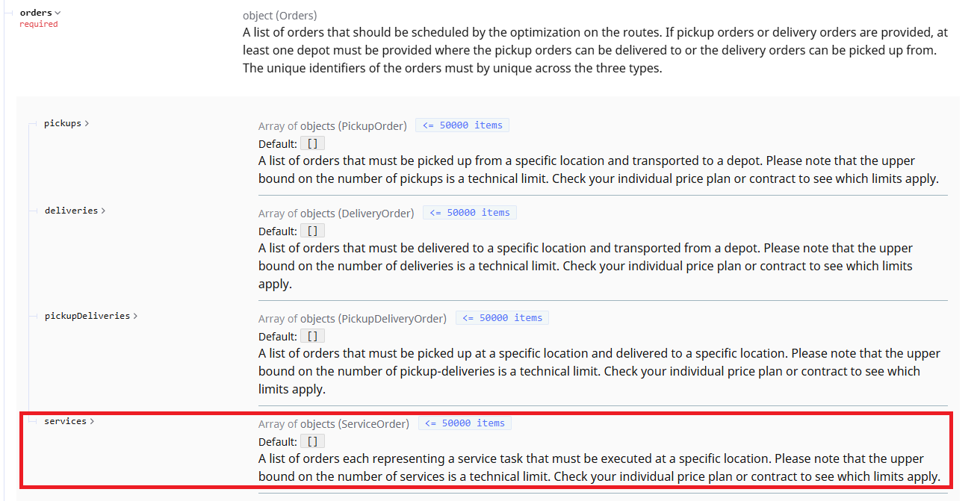The width and height of the screenshot is (980, 501).
Task: Click the 'object (Orders)' type label
Action: [x=279, y=15]
